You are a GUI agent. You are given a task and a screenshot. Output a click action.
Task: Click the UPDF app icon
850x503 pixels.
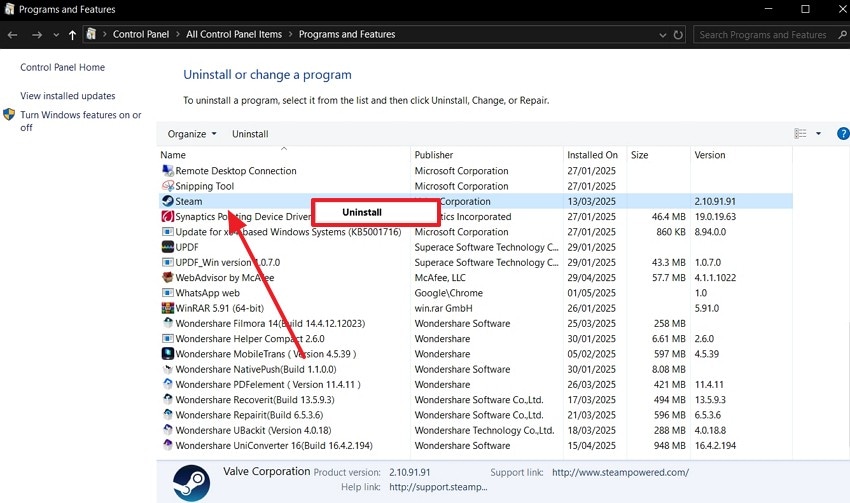tap(168, 247)
